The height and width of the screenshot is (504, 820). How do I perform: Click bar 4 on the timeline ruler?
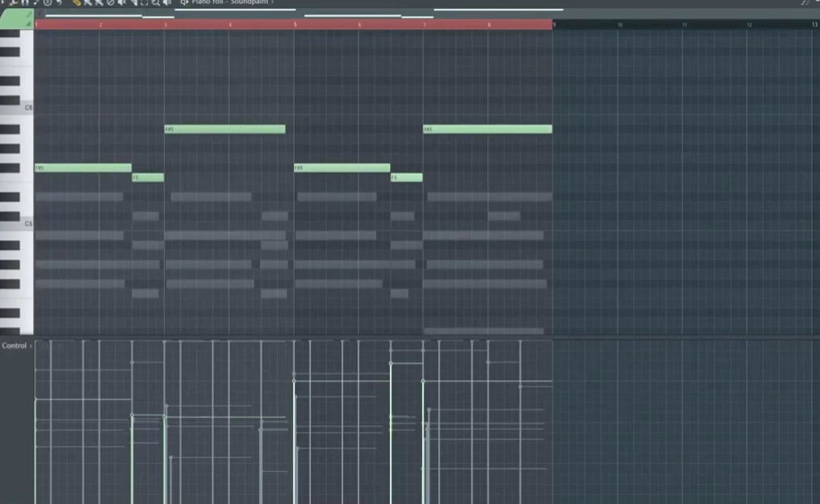[230, 25]
